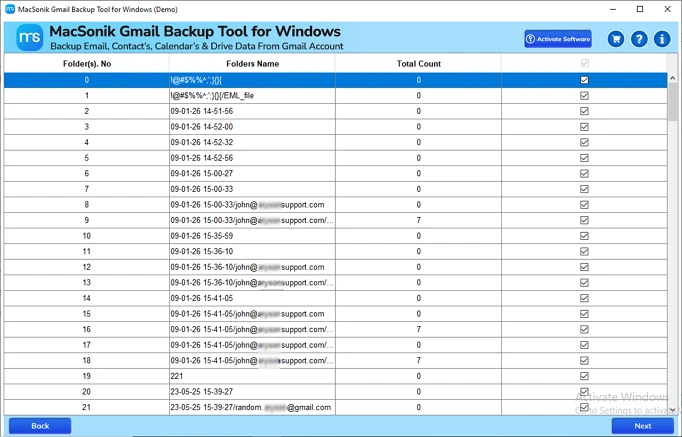Toggle the checkbox for folder number 16
The height and width of the screenshot is (437, 682).
tap(585, 330)
